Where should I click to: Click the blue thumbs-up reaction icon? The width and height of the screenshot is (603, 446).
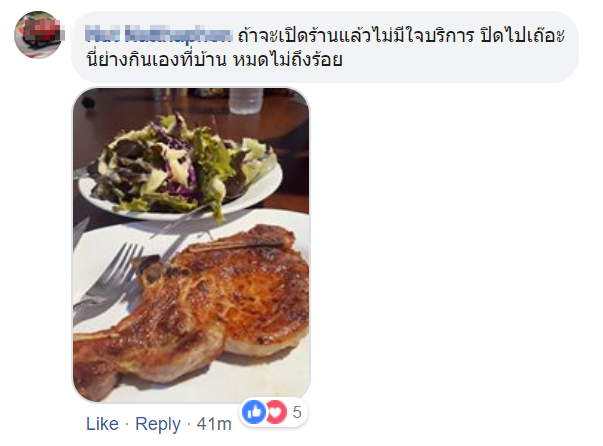(x=254, y=412)
